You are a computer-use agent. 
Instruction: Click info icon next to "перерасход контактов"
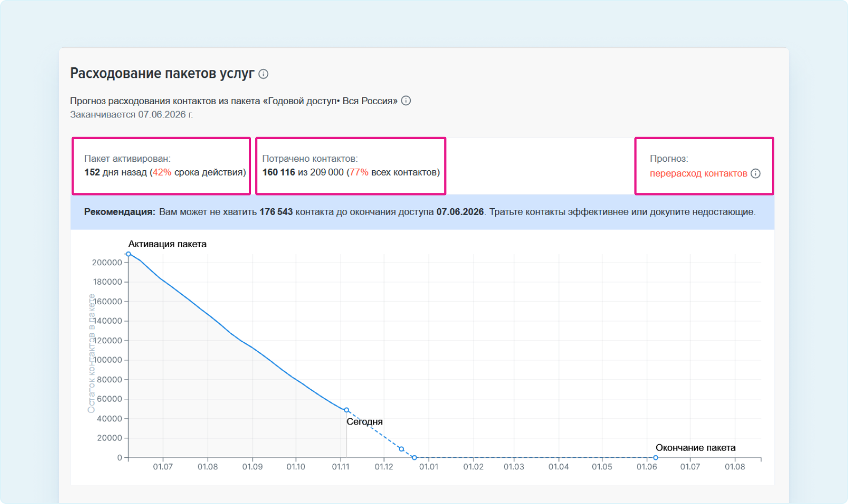[755, 174]
